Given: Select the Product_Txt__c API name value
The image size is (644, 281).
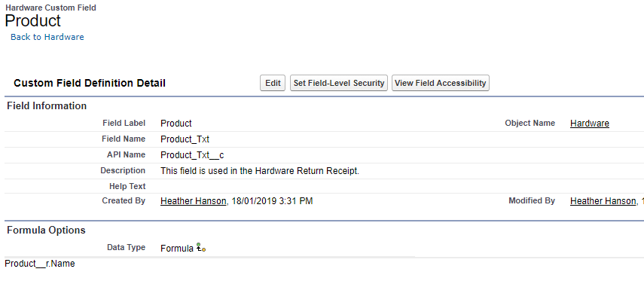Looking at the screenshot, I should tap(192, 155).
